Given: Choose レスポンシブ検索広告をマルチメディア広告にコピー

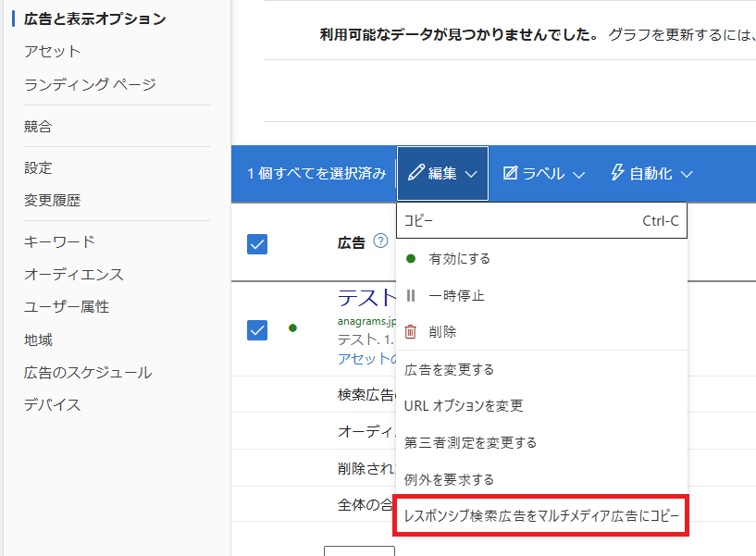Looking at the screenshot, I should pos(541,515).
